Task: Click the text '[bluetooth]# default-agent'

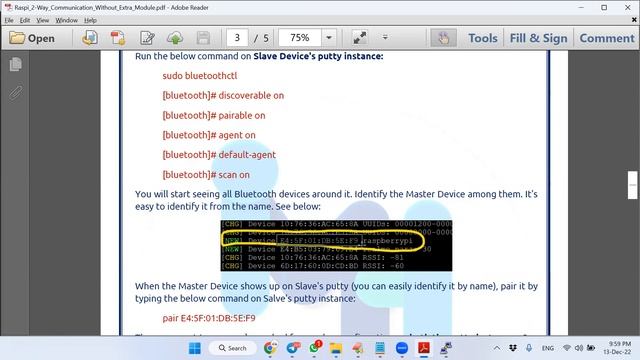Action: (219, 155)
